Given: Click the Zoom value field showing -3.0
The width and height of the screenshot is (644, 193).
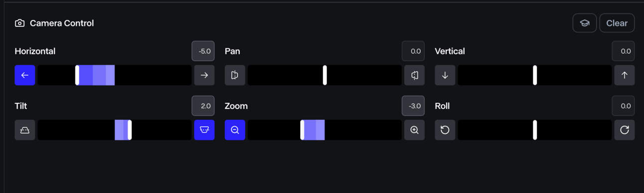Looking at the screenshot, I should [413, 105].
